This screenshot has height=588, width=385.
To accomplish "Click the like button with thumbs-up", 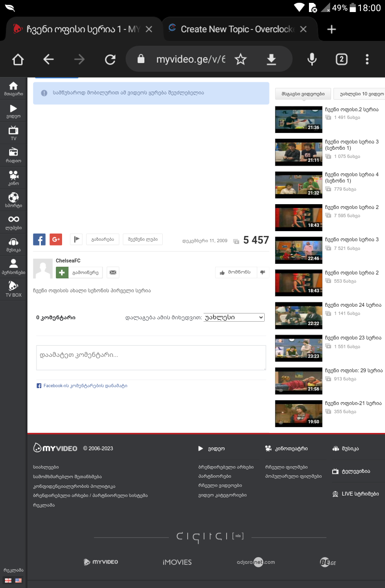I will pyautogui.click(x=235, y=273).
